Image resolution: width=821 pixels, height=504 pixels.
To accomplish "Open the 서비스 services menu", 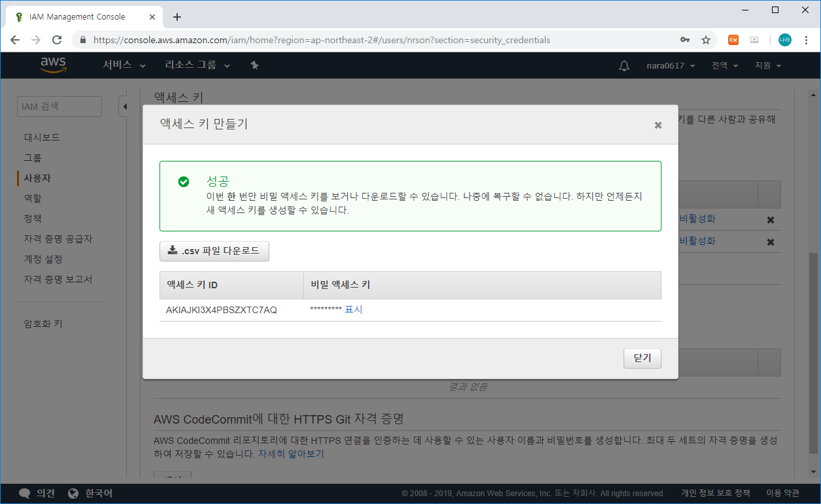I will (124, 65).
